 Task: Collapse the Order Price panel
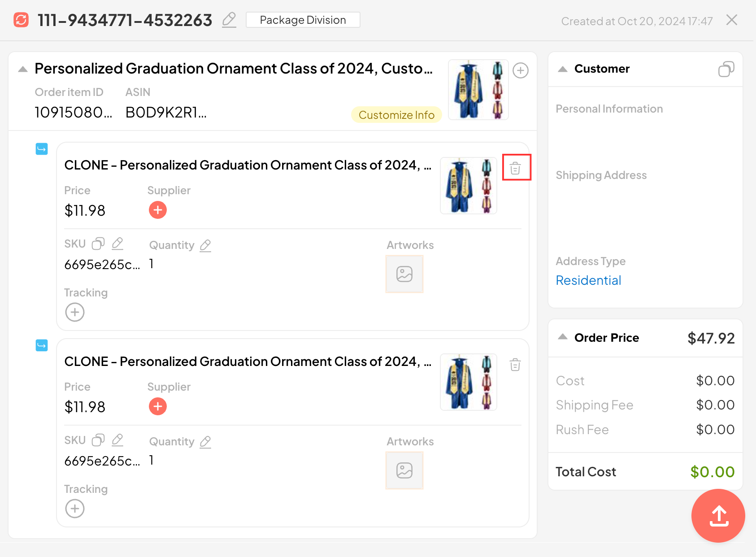[563, 337]
